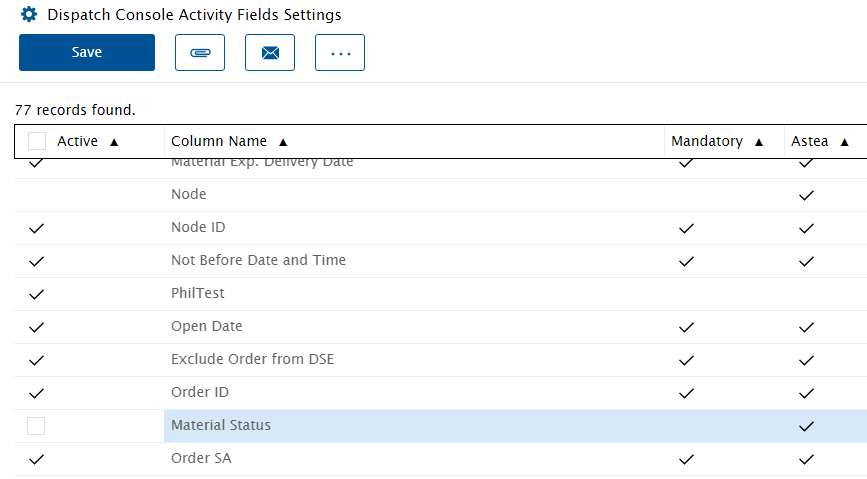This screenshot has width=867, height=479.
Task: Toggle Mandatory checkmark for Order SA
Action: (686, 459)
